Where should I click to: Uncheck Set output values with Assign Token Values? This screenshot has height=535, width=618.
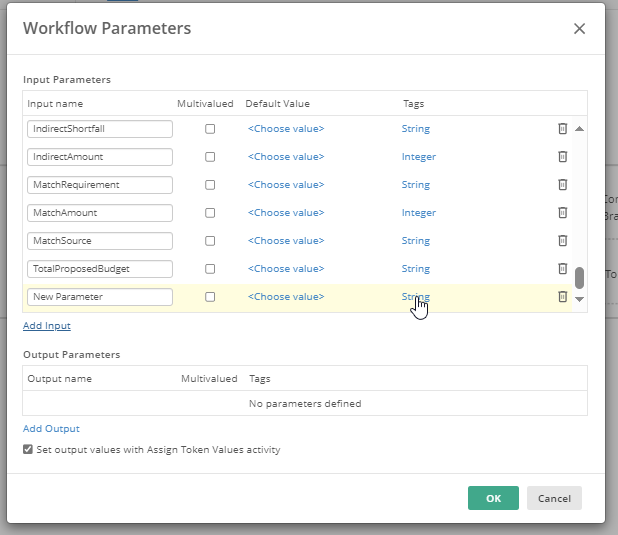28,449
